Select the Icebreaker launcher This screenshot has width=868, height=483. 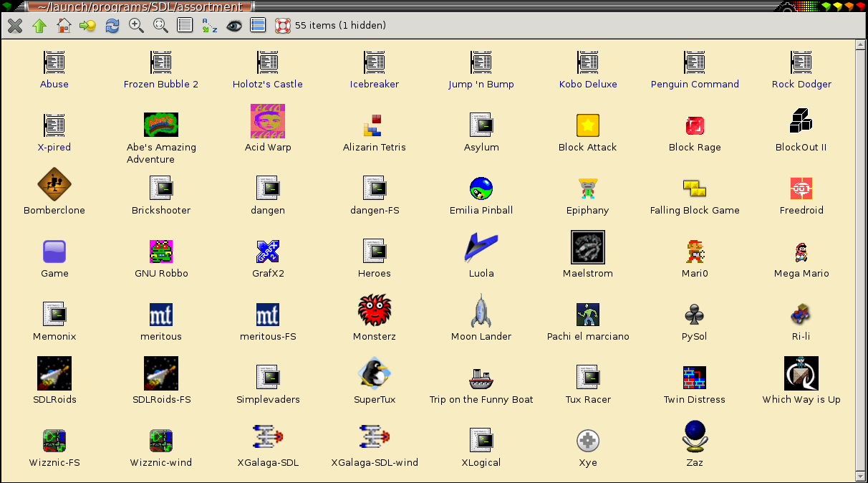[x=375, y=62]
